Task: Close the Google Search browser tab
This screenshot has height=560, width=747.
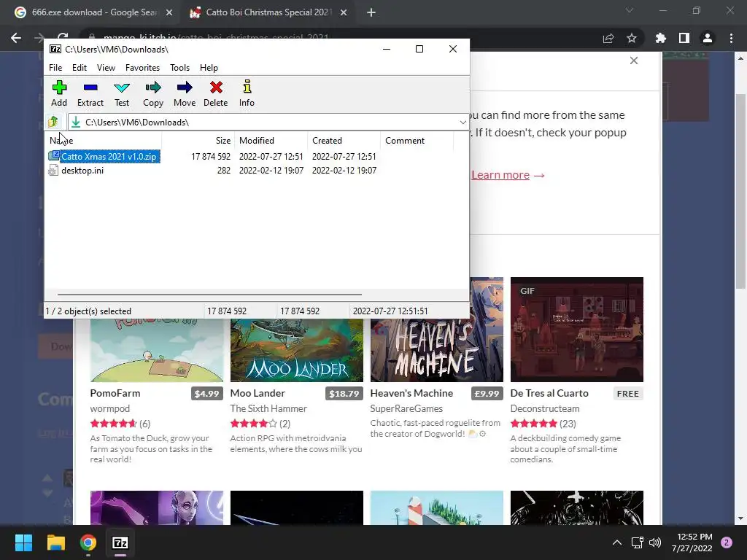Action: (x=169, y=12)
